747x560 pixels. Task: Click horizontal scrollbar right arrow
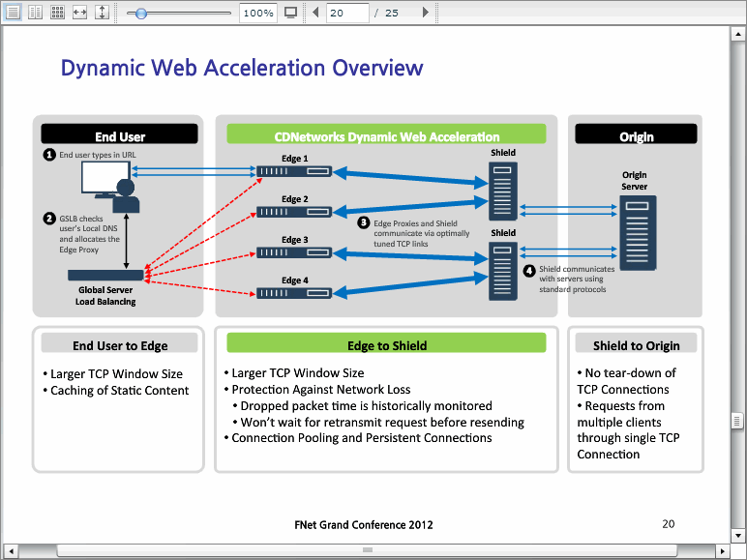coord(723,551)
